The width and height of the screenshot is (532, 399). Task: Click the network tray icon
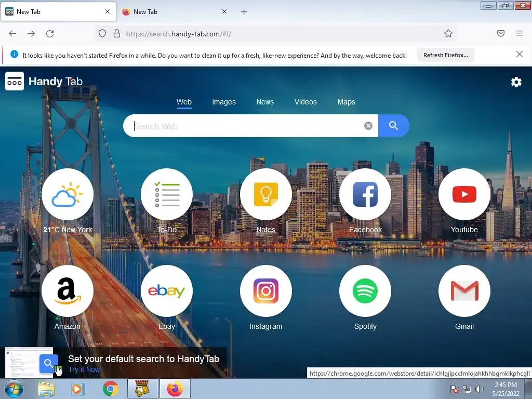click(467, 389)
